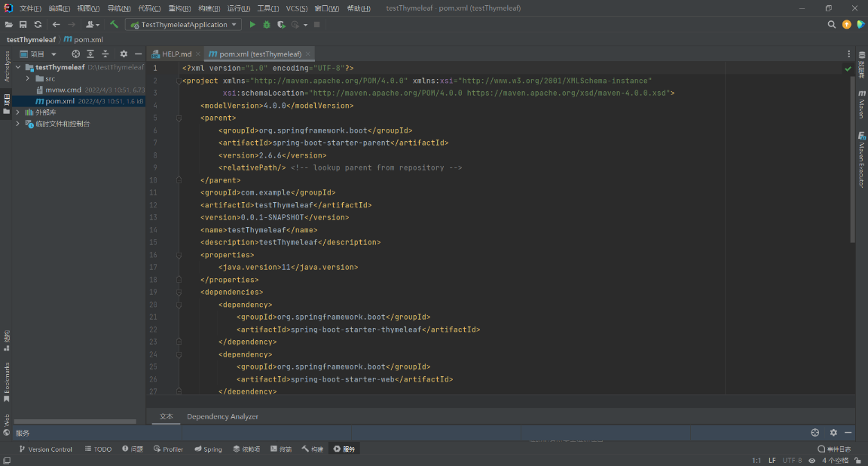Run with coverage using the shield icon

tap(281, 24)
